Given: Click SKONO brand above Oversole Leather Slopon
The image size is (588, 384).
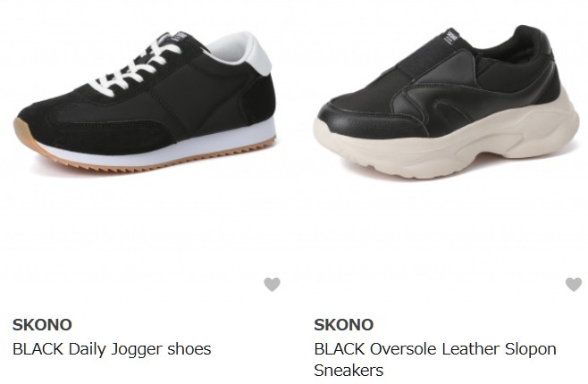Looking at the screenshot, I should coord(343,325).
